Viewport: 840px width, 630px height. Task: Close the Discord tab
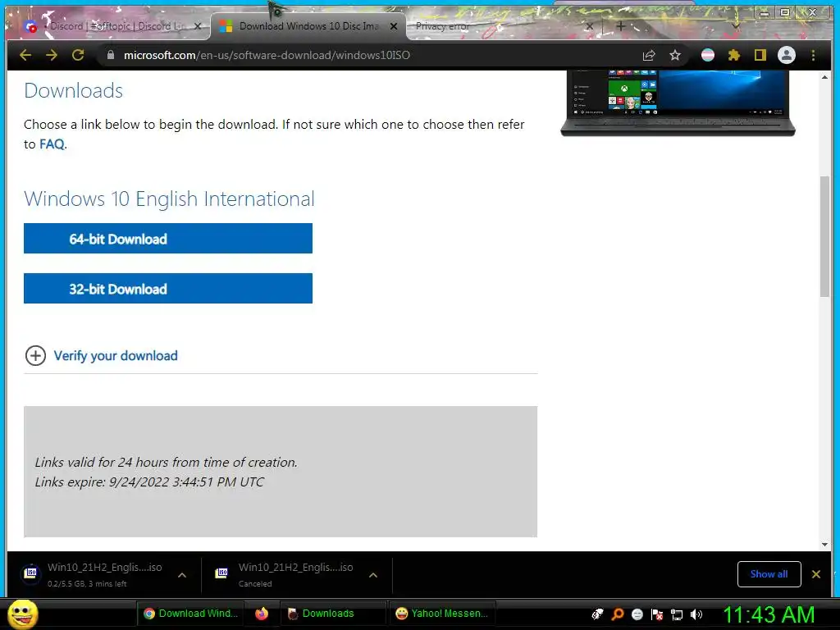(x=198, y=25)
